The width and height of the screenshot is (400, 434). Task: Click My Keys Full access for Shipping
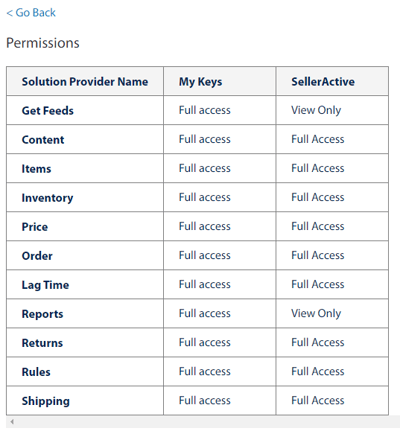point(205,400)
